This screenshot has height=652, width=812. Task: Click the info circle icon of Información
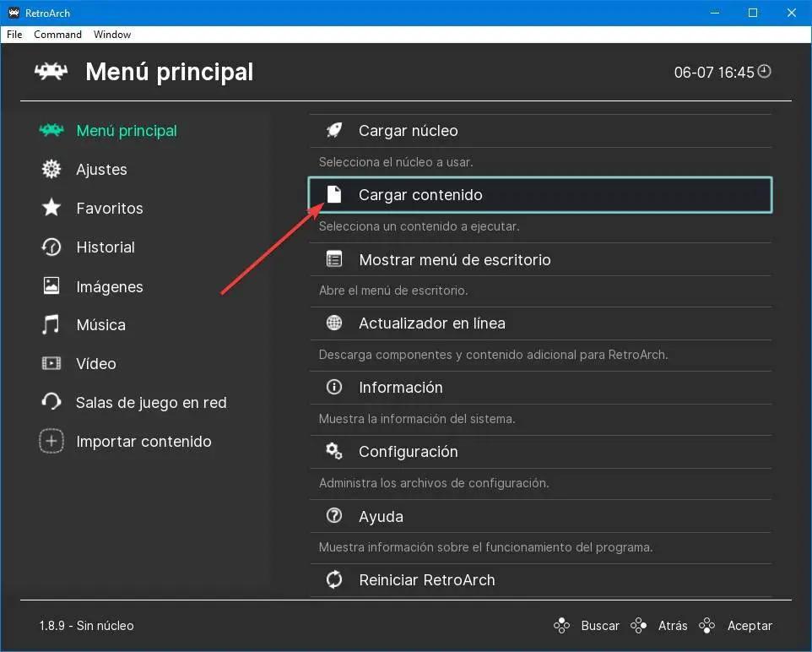(x=334, y=387)
